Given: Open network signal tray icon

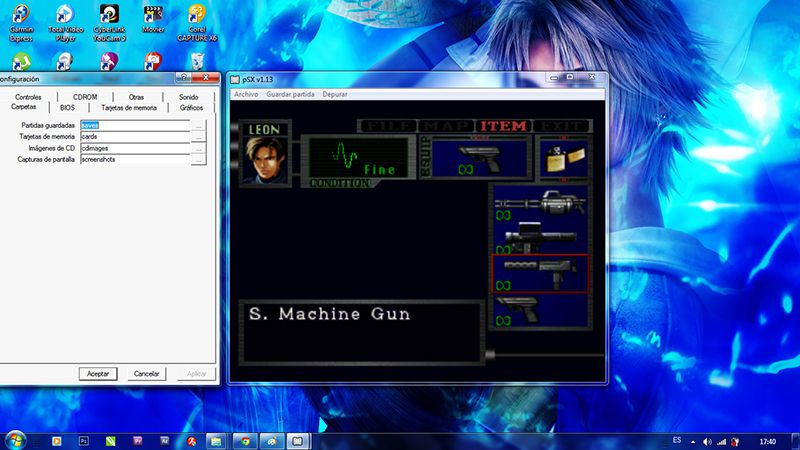Looking at the screenshot, I should coord(721,442).
